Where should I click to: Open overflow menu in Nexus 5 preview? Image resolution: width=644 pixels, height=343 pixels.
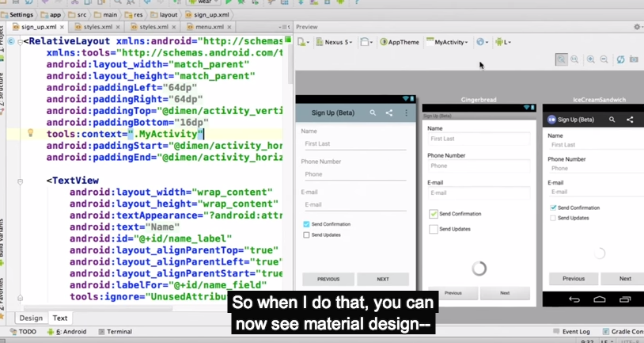pos(406,112)
